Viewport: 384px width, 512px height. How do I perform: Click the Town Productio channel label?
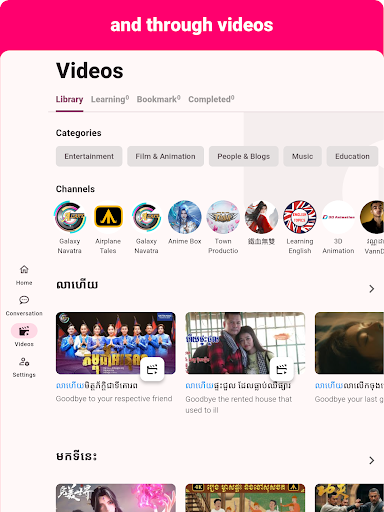223,246
